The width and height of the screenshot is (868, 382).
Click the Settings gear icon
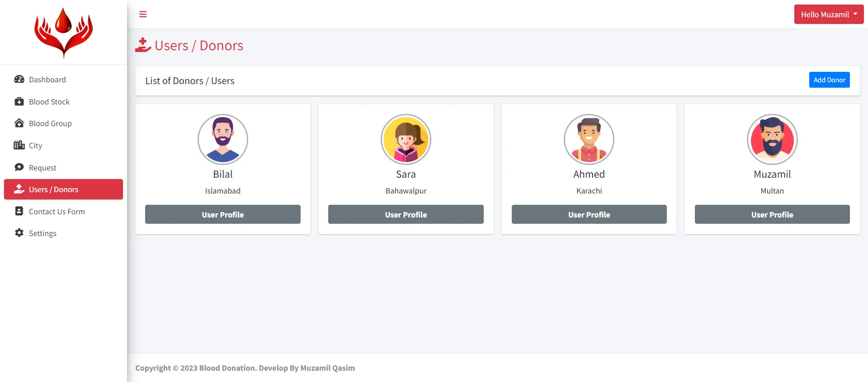tap(19, 233)
